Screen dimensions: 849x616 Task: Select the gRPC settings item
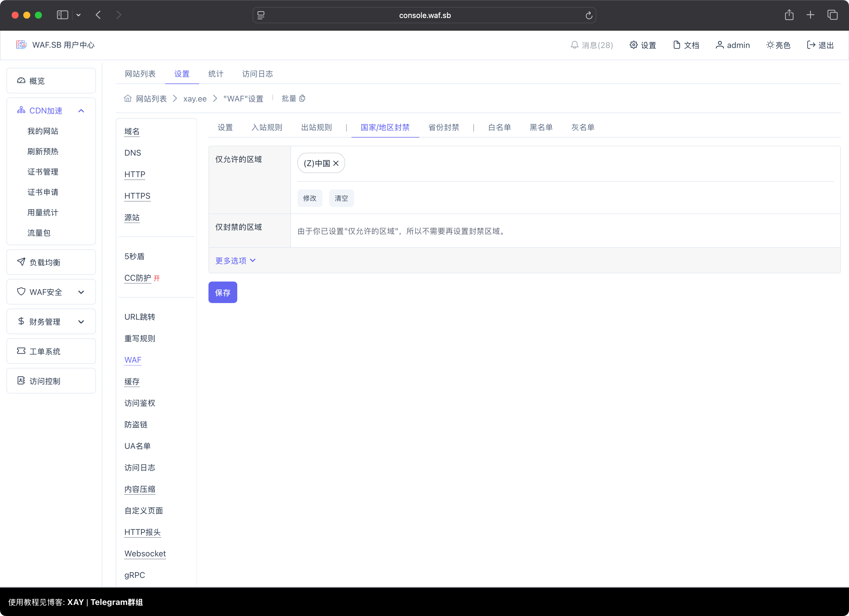135,575
